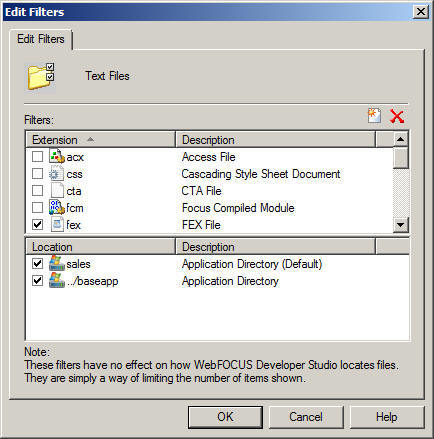
Task: Click the Text Files folder icon
Action: tap(41, 77)
